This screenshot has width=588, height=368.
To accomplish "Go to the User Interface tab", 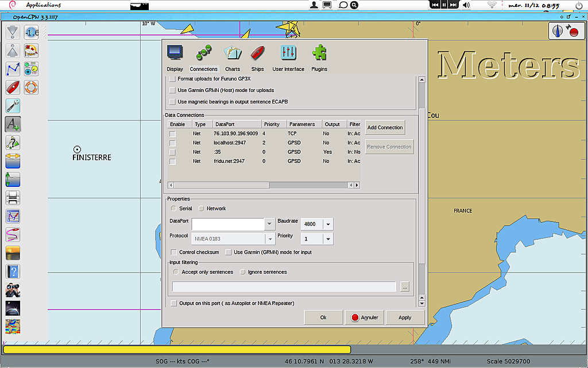I will click(288, 58).
